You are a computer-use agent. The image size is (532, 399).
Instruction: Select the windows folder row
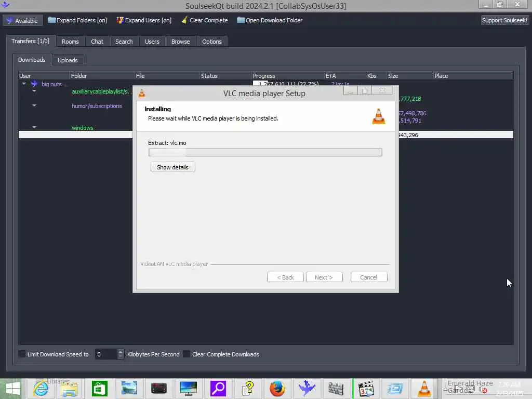83,128
